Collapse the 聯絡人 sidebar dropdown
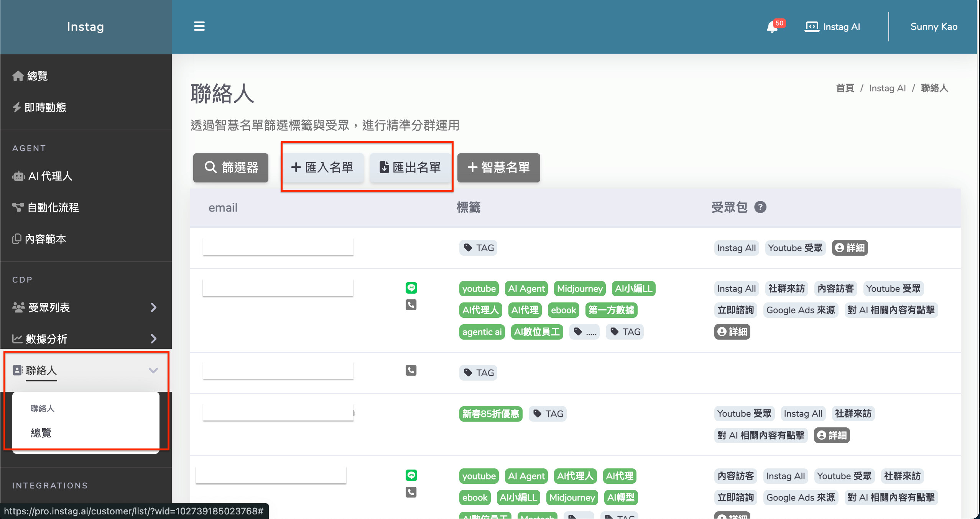The height and width of the screenshot is (519, 980). 153,370
